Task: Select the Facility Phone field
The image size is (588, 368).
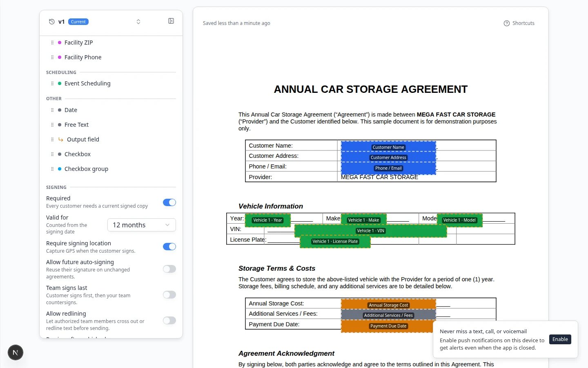Action: pos(83,57)
